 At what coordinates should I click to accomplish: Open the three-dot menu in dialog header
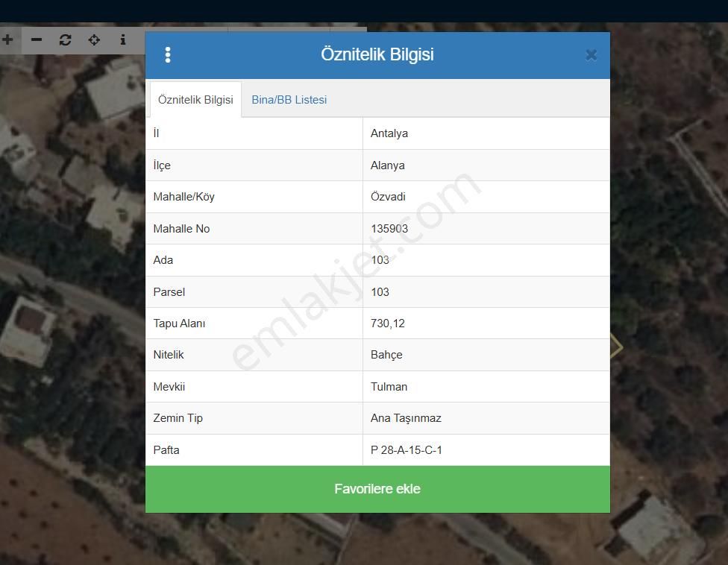[x=168, y=54]
